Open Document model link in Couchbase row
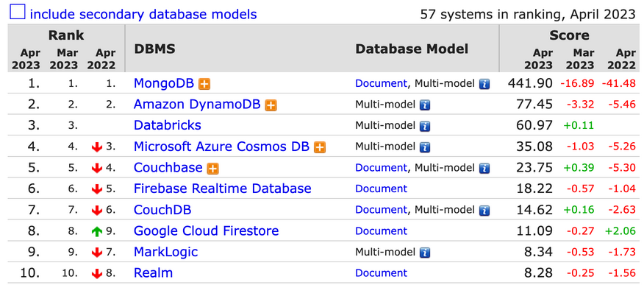 pyautogui.click(x=381, y=167)
